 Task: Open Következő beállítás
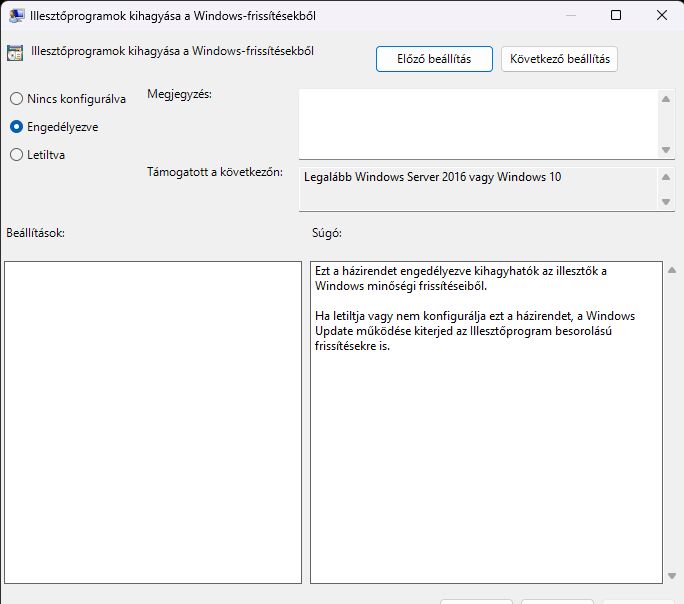pos(559,59)
